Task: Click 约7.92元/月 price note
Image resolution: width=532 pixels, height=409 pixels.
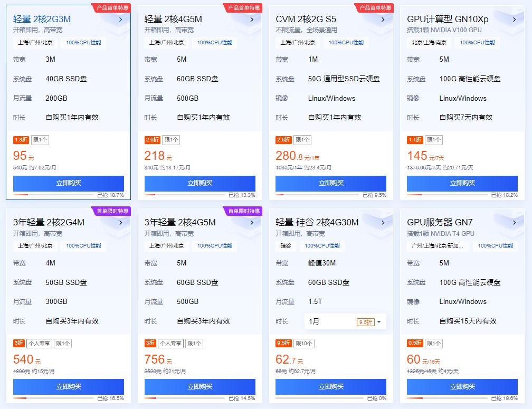Action: click(x=42, y=167)
